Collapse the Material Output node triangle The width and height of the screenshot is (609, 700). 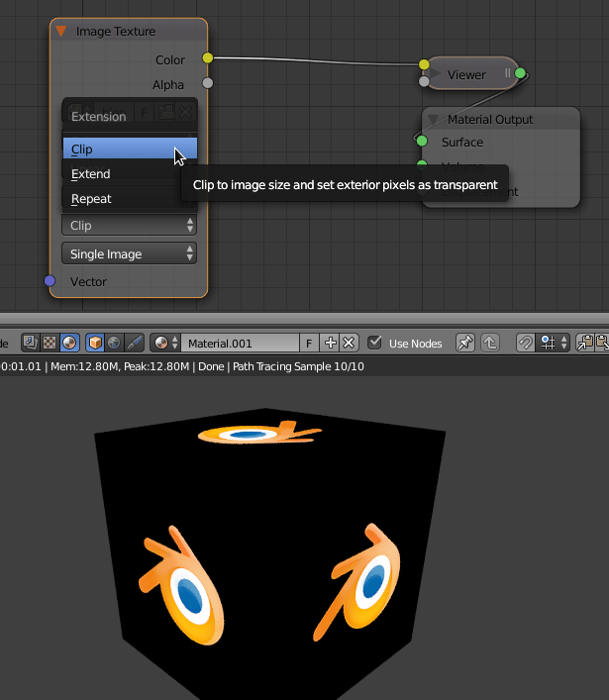click(x=434, y=120)
